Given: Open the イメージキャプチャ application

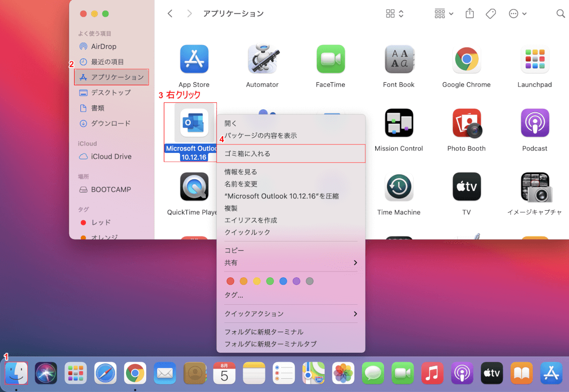Looking at the screenshot, I should pyautogui.click(x=536, y=187).
